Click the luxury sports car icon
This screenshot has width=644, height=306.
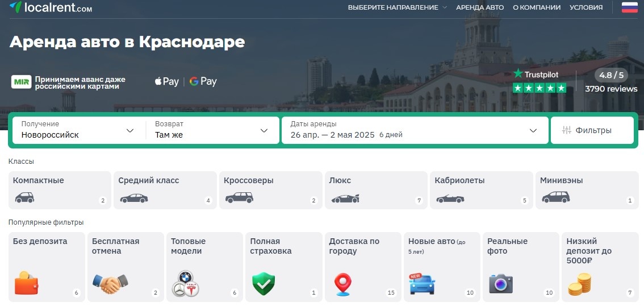[x=345, y=199]
